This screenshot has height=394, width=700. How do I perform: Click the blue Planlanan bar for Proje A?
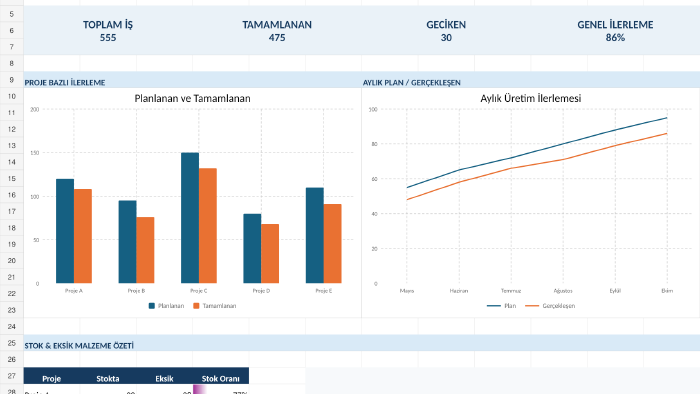pos(65,231)
